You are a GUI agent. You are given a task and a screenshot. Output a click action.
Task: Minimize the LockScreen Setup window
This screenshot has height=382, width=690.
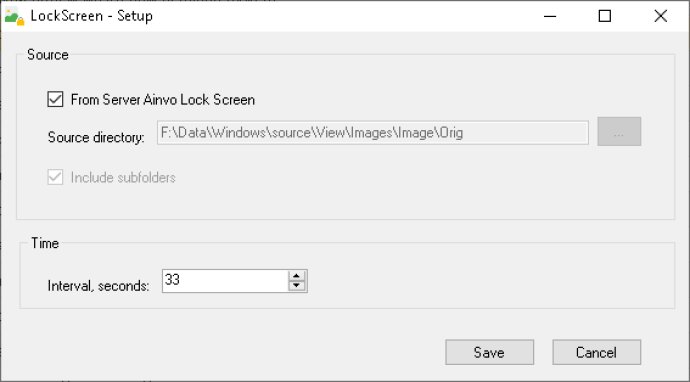550,16
